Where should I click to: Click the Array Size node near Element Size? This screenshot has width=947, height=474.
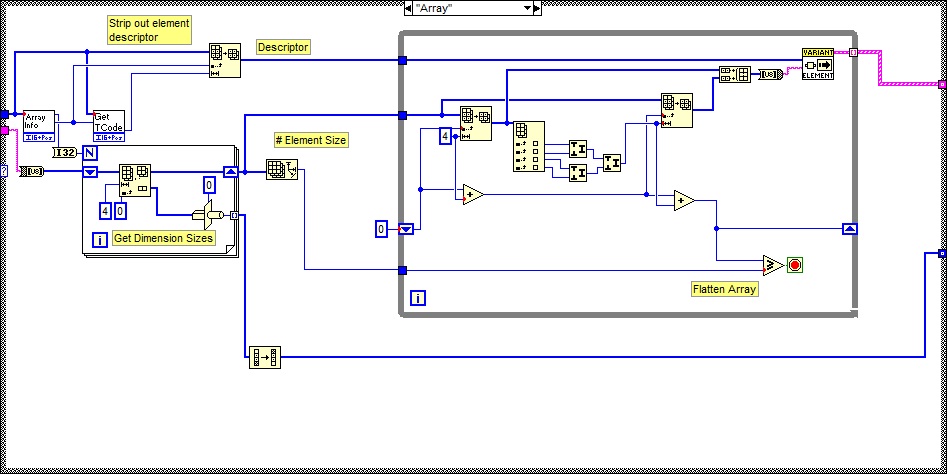[279, 170]
